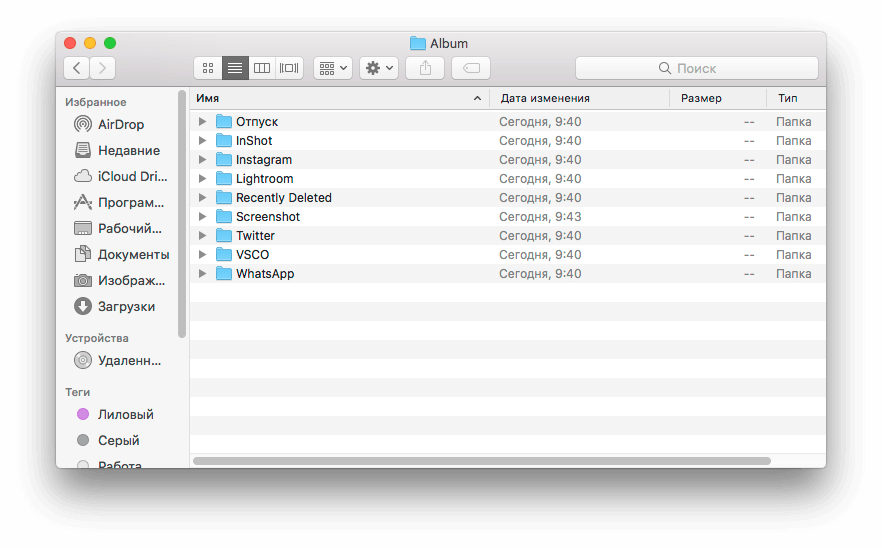Click the Избранное sidebar heading

[x=96, y=102]
